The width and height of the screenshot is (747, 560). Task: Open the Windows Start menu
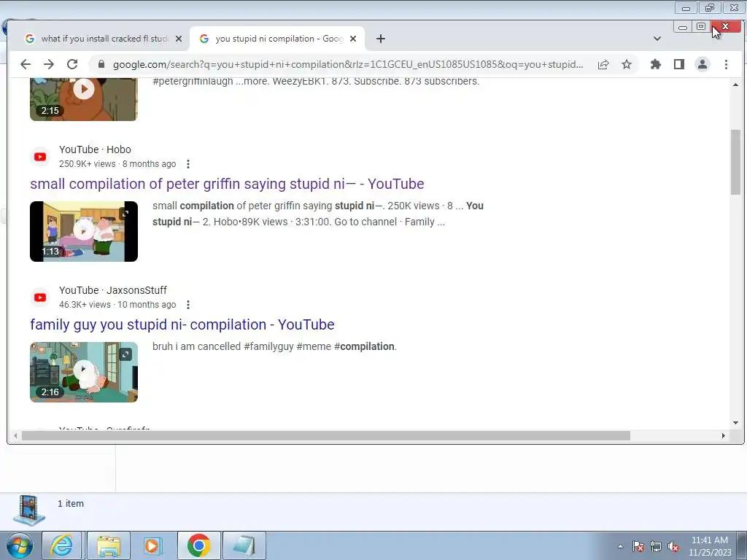click(19, 545)
